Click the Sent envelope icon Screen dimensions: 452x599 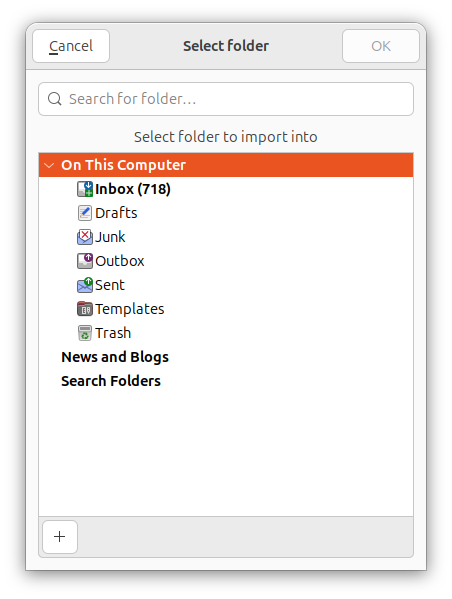point(85,285)
